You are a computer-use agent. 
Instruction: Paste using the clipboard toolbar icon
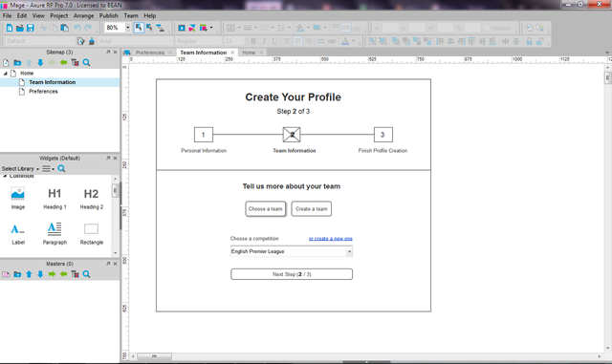click(64, 28)
